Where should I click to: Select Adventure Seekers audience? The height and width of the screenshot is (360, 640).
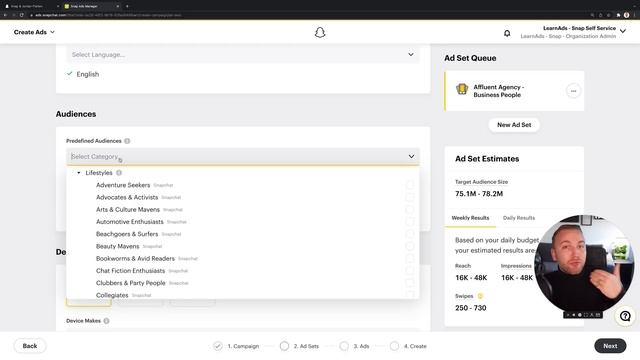123,185
